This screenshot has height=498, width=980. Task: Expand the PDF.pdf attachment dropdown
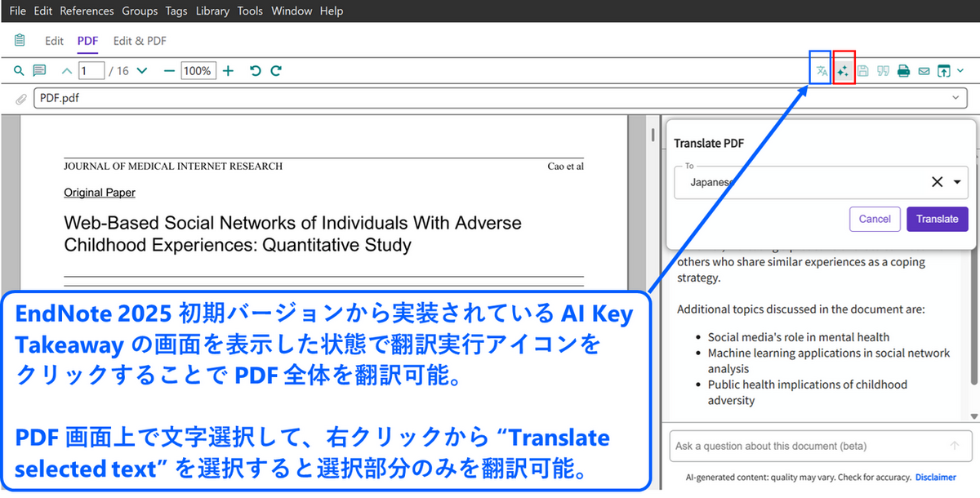tap(955, 98)
